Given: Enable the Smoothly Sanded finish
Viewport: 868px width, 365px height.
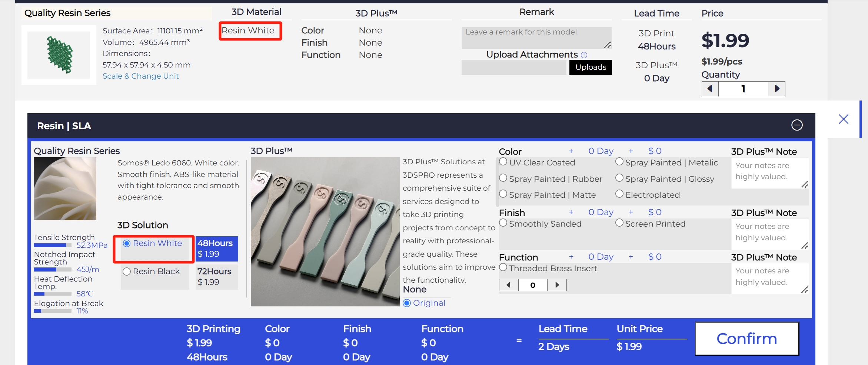Looking at the screenshot, I should (503, 223).
